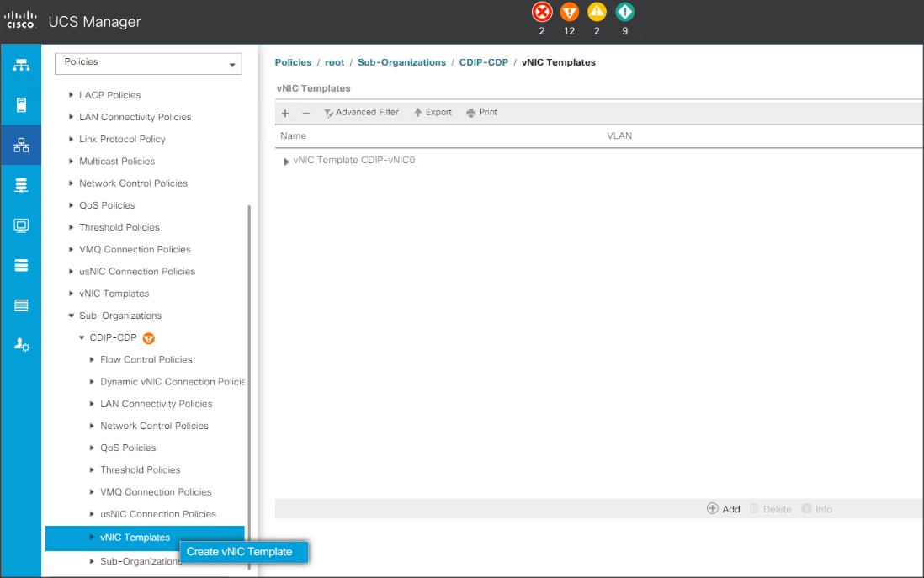Click the major faults orange icon

pos(569,12)
